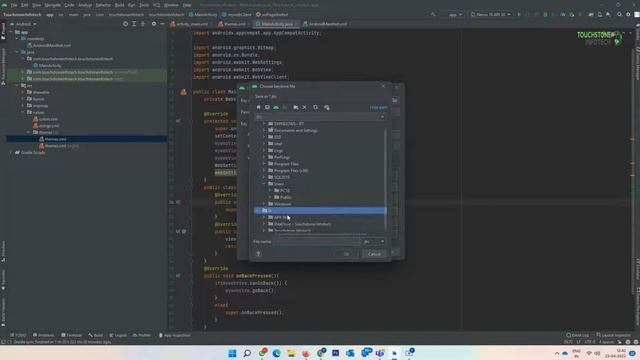640x360 pixels.
Task: Open IDE settings gear in toolbar
Action: (x=628, y=15)
